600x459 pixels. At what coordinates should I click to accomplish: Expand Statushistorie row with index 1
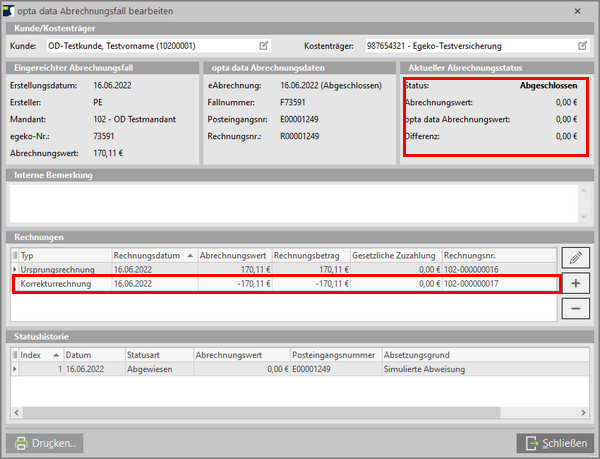tap(14, 369)
